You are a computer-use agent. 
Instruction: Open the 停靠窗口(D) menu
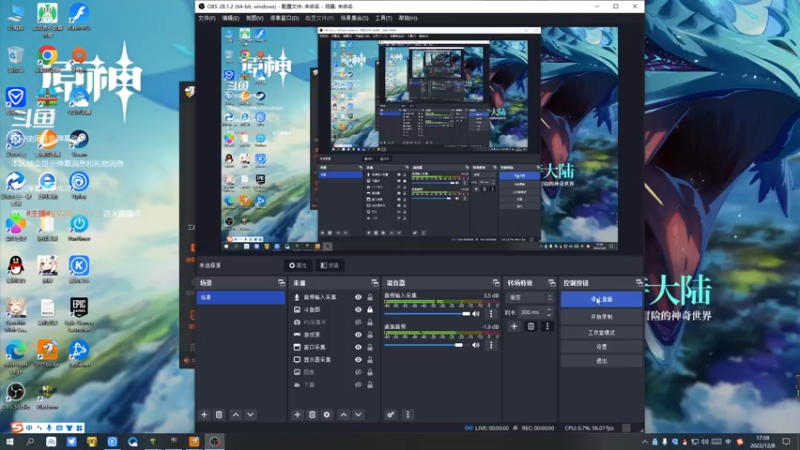coord(284,18)
